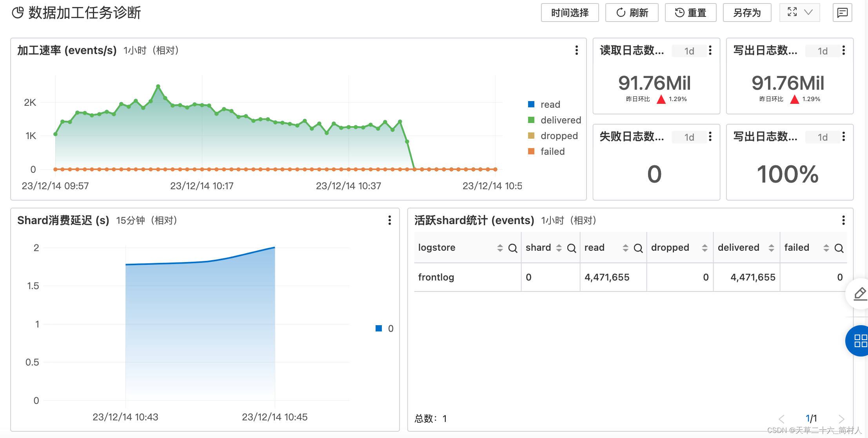This screenshot has height=438, width=868.
Task: Go to previous table page
Action: 781,419
